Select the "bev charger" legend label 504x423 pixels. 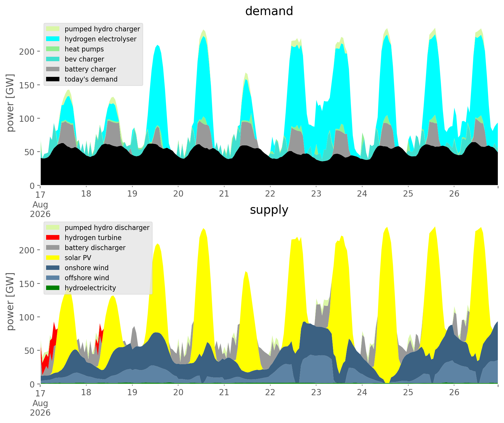84,59
